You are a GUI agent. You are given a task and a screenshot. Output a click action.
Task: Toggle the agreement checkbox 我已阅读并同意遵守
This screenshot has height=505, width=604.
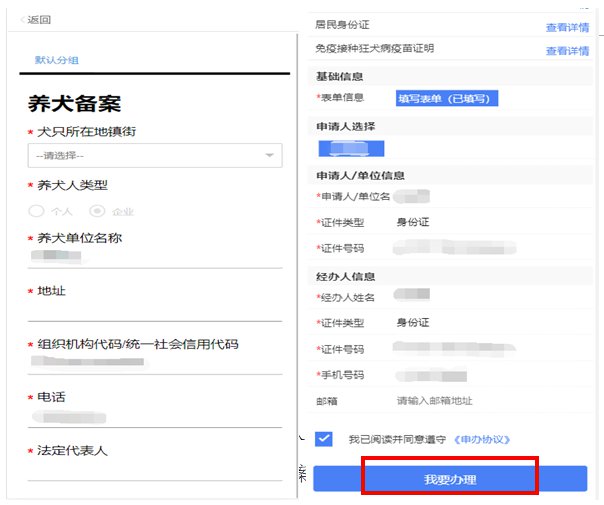(323, 439)
